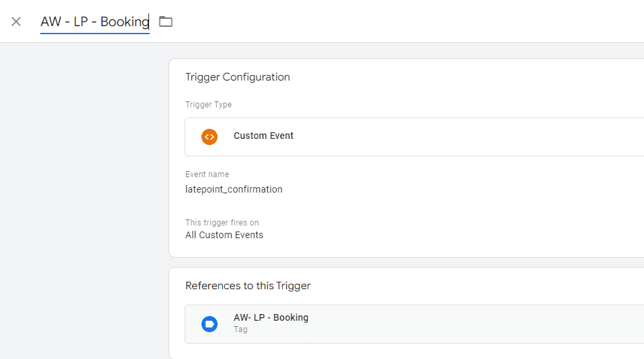This screenshot has height=359, width=644.
Task: Click the blue tag icon in References
Action: coord(210,324)
